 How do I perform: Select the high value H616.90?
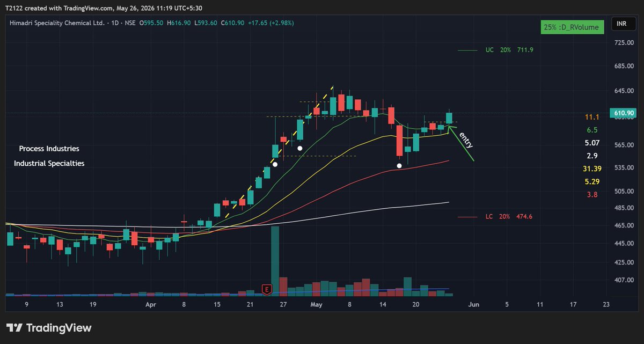pyautogui.click(x=180, y=23)
